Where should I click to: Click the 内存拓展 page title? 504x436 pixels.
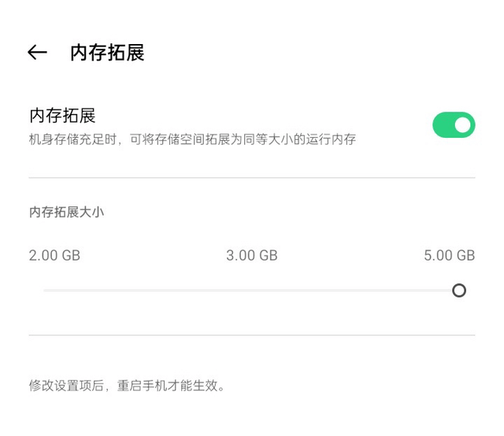(107, 53)
